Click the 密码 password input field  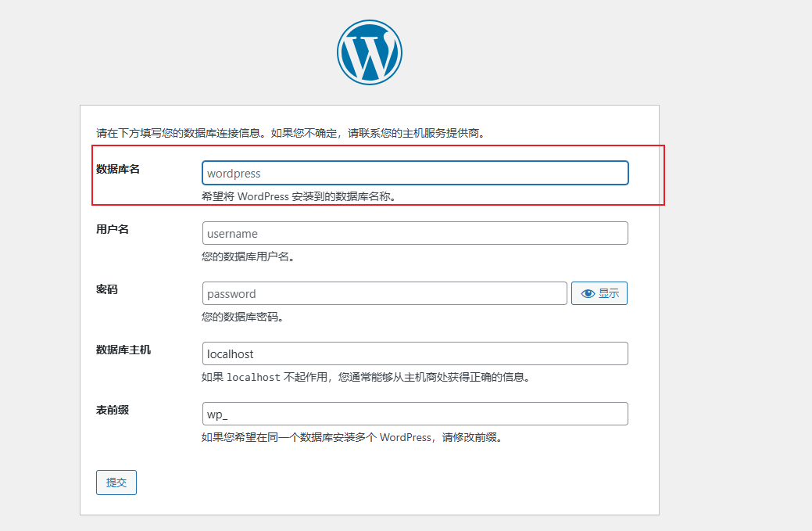pyautogui.click(x=385, y=293)
